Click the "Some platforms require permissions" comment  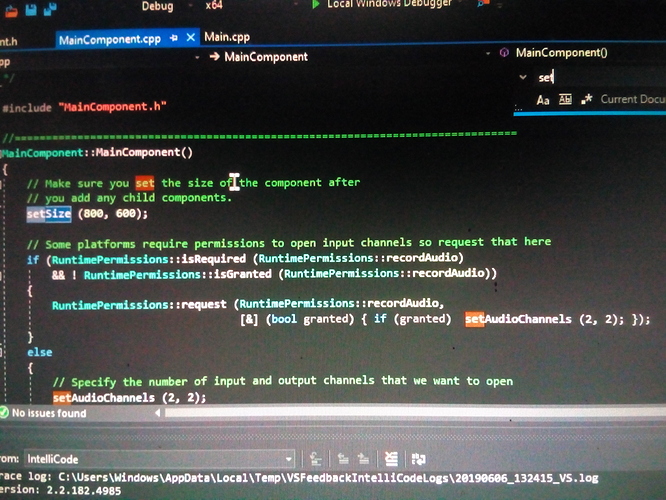tap(289, 243)
